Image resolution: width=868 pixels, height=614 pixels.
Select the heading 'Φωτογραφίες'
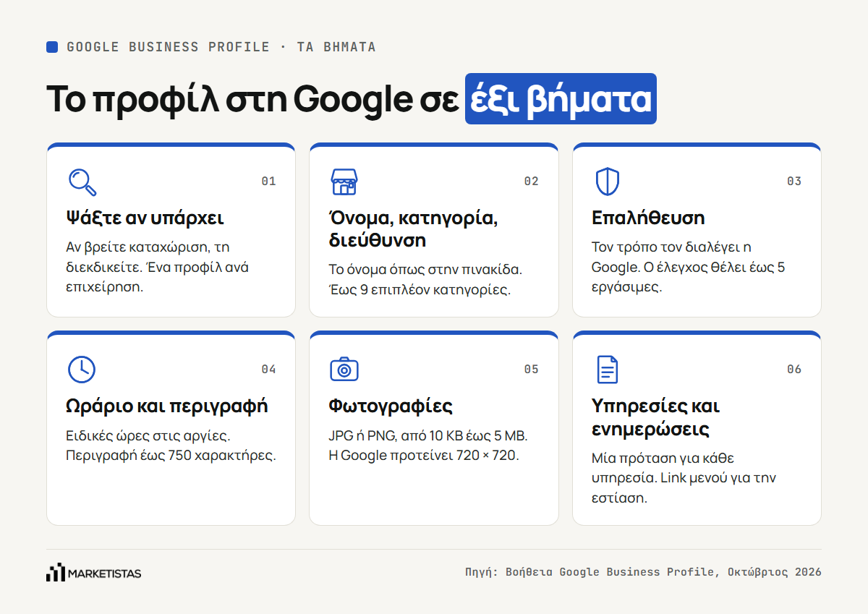(391, 406)
